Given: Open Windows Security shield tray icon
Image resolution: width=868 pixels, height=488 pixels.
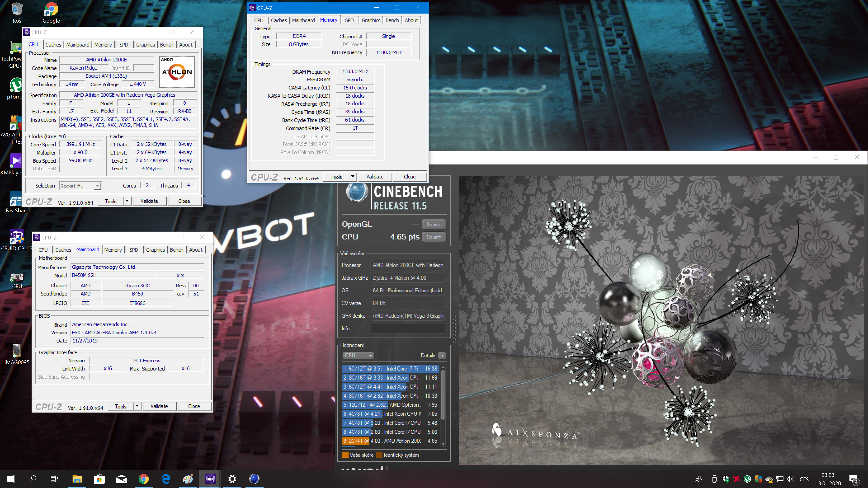Looking at the screenshot, I should [726, 479].
